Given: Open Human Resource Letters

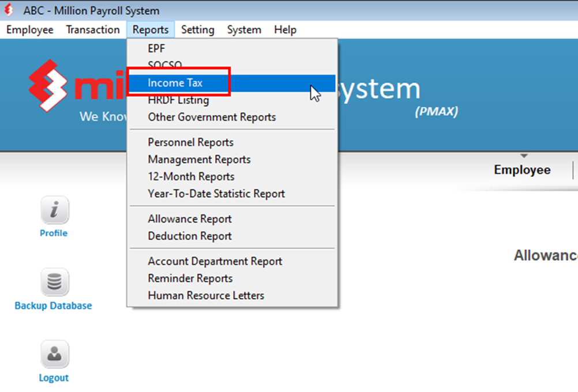Looking at the screenshot, I should pyautogui.click(x=232, y=296).
